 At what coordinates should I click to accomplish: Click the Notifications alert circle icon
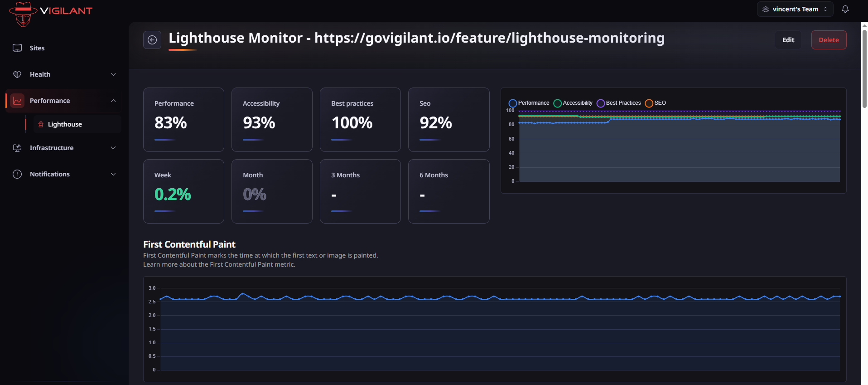click(x=17, y=174)
